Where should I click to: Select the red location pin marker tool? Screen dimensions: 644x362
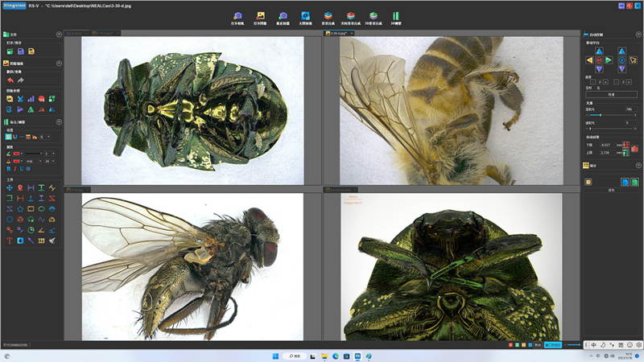[20, 187]
